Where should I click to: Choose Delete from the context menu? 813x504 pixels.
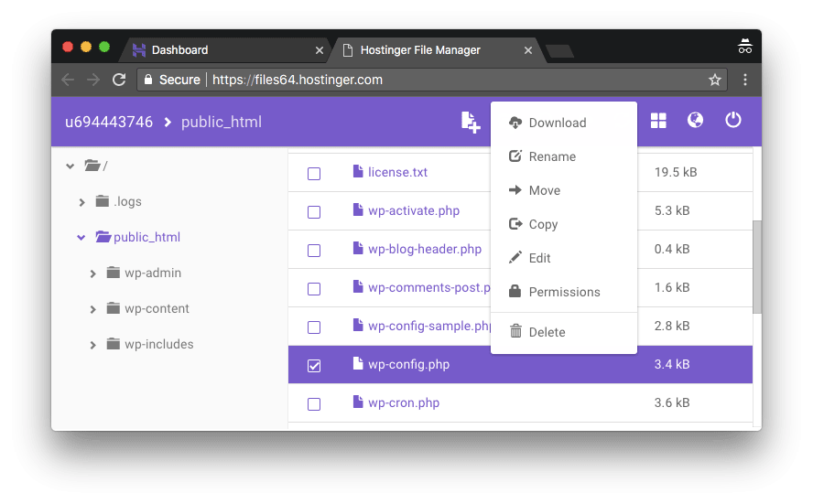[x=564, y=332]
